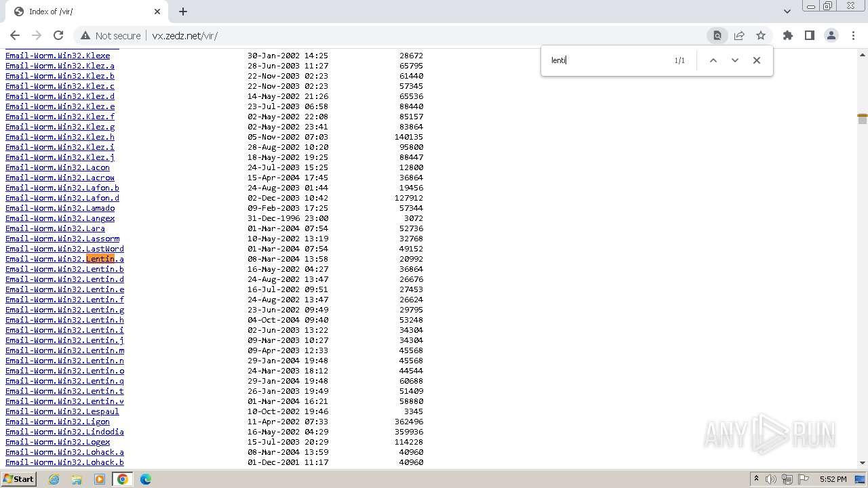The height and width of the screenshot is (488, 868).
Task: Switch to Chrome in the taskbar
Action: (123, 479)
